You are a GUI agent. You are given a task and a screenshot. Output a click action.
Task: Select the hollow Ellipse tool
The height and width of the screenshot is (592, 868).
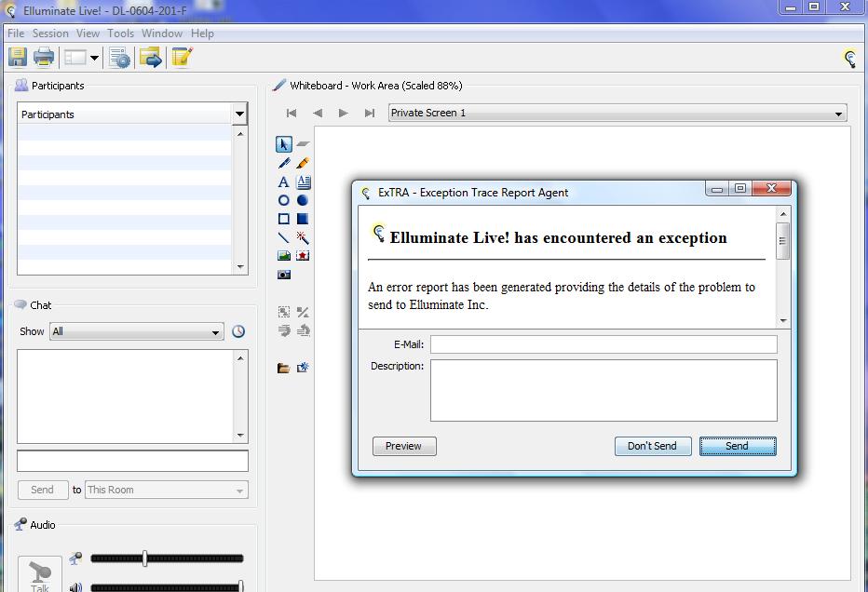[283, 200]
